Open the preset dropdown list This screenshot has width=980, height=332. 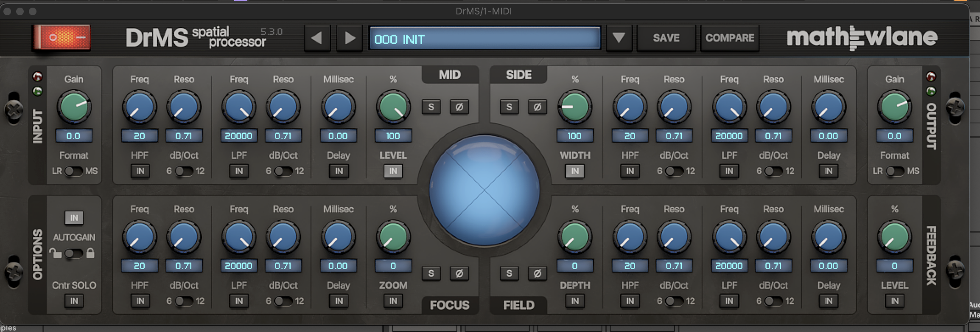[619, 38]
